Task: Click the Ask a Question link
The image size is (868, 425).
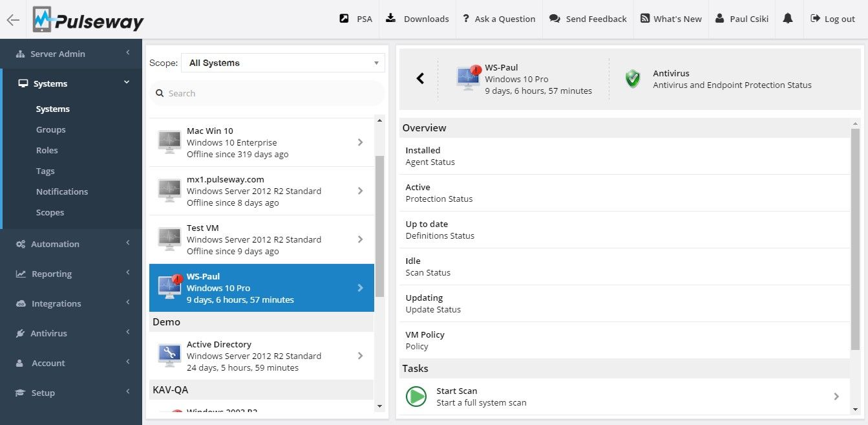Action: pos(499,19)
